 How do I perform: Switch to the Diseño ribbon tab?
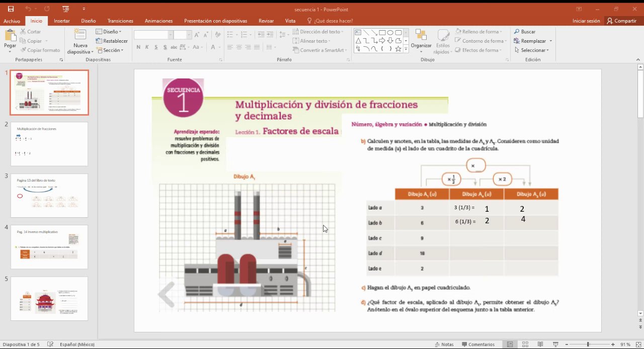pyautogui.click(x=89, y=21)
